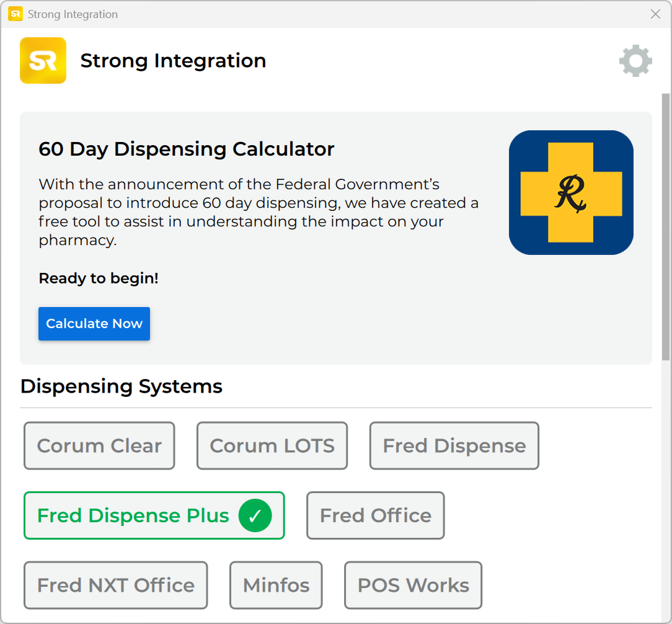Image resolution: width=672 pixels, height=624 pixels.
Task: Select the Fred Dispense option
Action: tap(454, 445)
